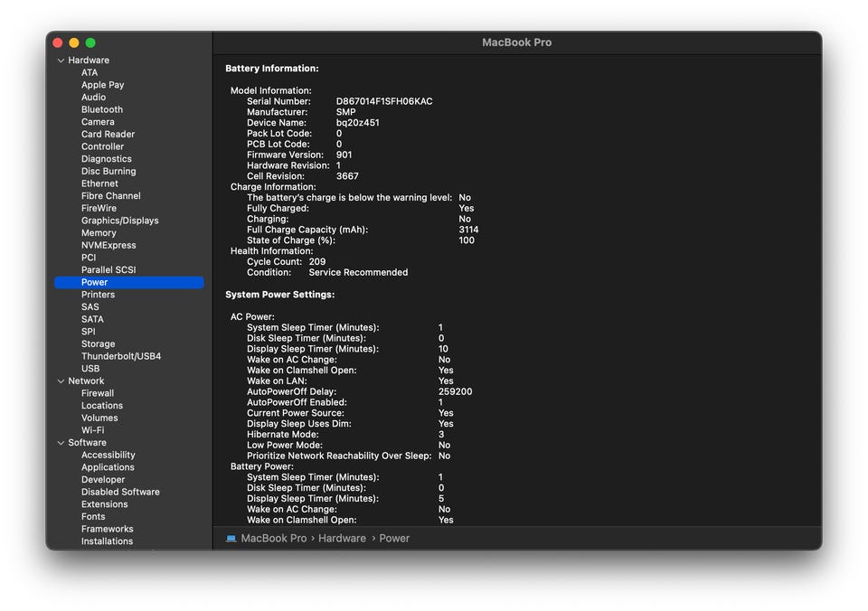Select Audio in the sidebar
Screen dimensions: 868x611
(93, 97)
